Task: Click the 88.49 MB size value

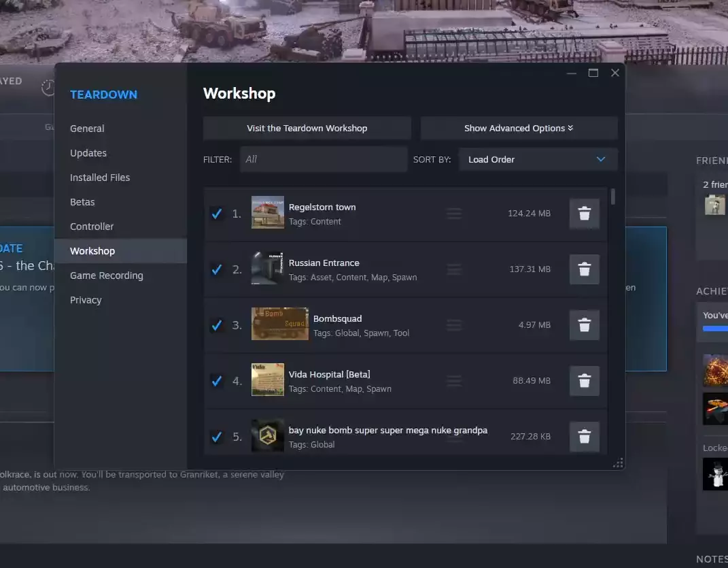Action: click(x=532, y=381)
